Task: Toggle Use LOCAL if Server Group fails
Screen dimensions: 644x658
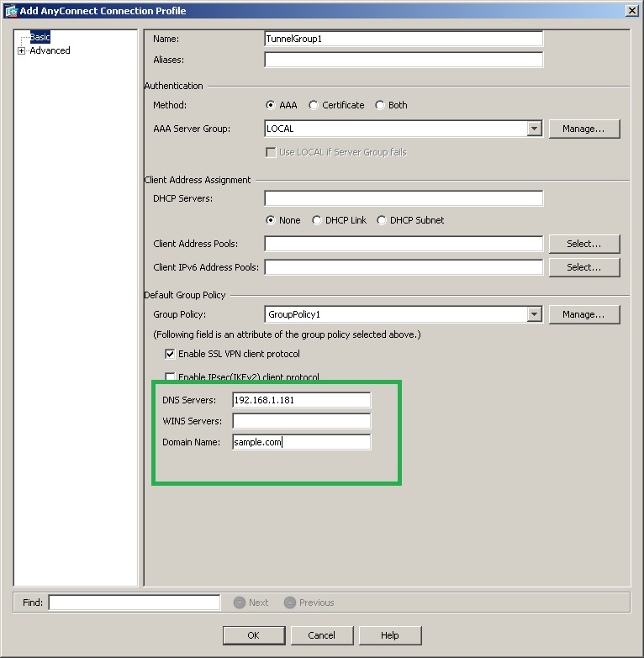Action: [271, 152]
